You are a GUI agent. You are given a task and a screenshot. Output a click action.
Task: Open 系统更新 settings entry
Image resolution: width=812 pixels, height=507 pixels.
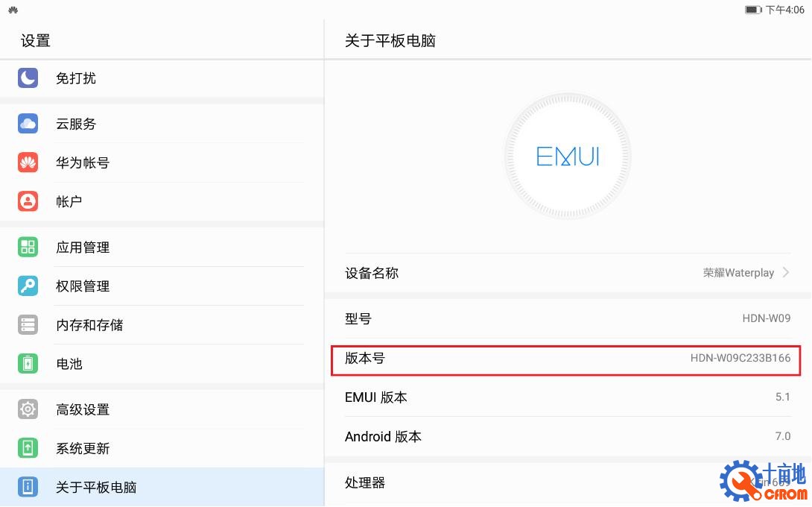pyautogui.click(x=83, y=448)
